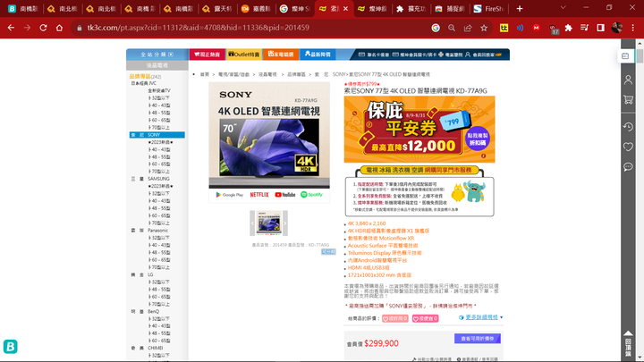
Task: Open the red M extension
Action: 536,28
